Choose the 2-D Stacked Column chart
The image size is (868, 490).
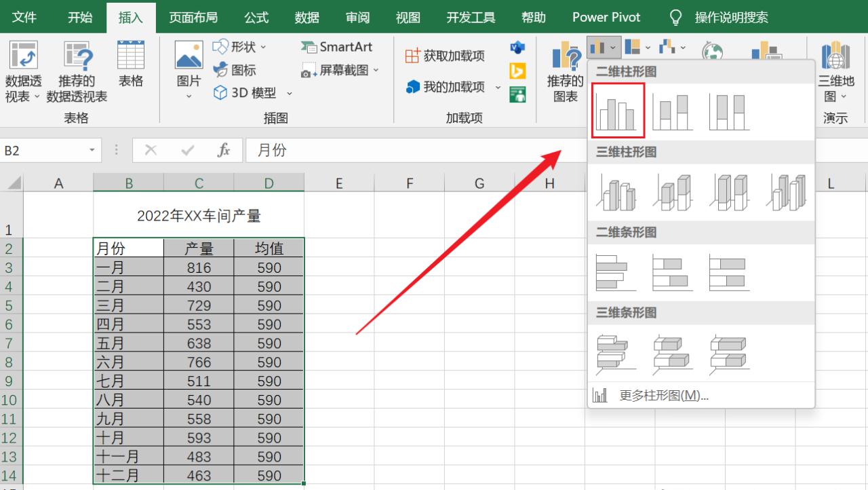[x=672, y=111]
